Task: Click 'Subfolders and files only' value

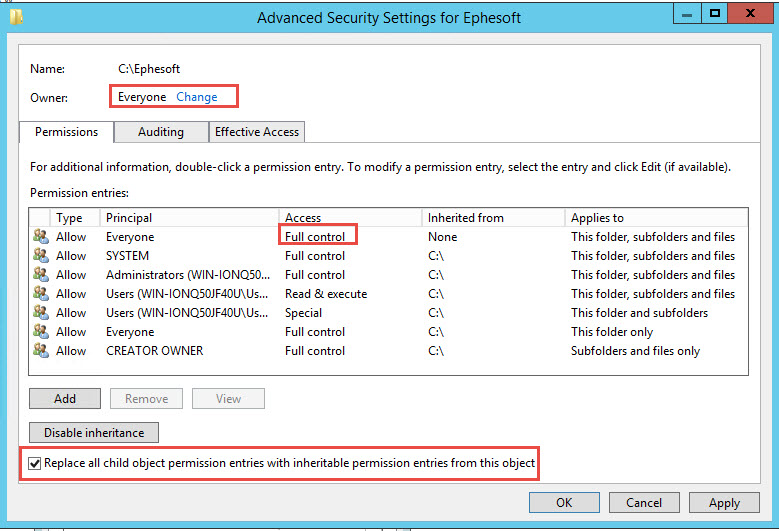Action: [x=635, y=351]
